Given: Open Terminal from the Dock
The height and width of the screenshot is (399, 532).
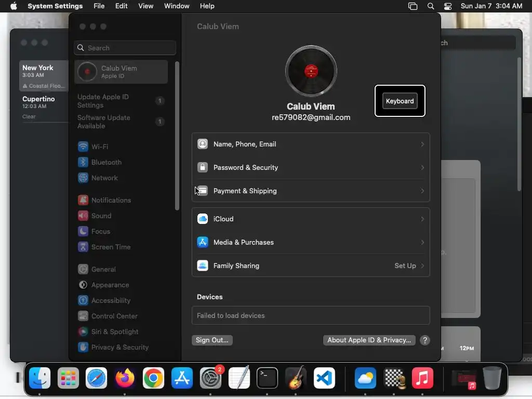Looking at the screenshot, I should click(x=267, y=378).
